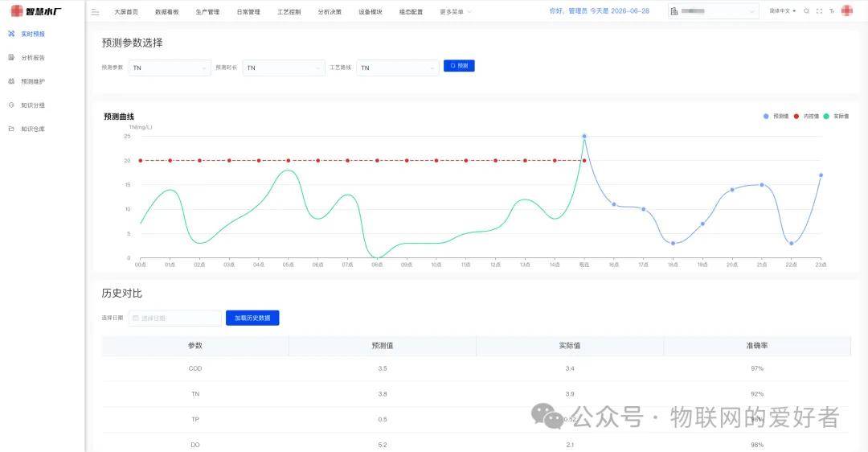Click the font size icon in header
Screen dimensions: 868x452
832,11
